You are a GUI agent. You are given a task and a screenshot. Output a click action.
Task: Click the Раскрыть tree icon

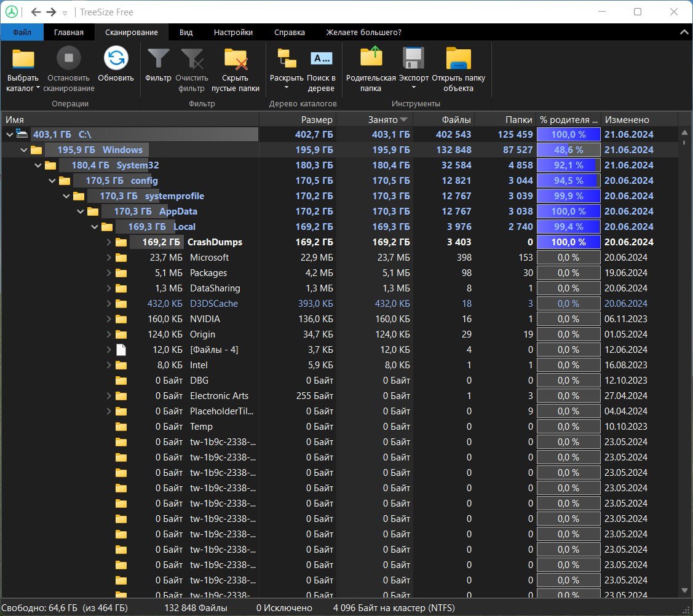point(287,58)
